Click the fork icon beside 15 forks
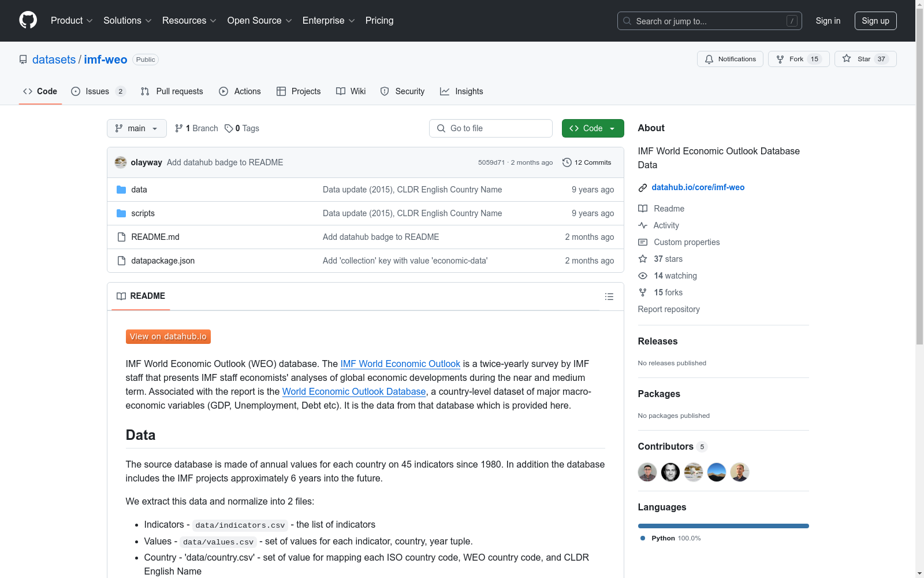Image resolution: width=924 pixels, height=578 pixels. tap(643, 292)
